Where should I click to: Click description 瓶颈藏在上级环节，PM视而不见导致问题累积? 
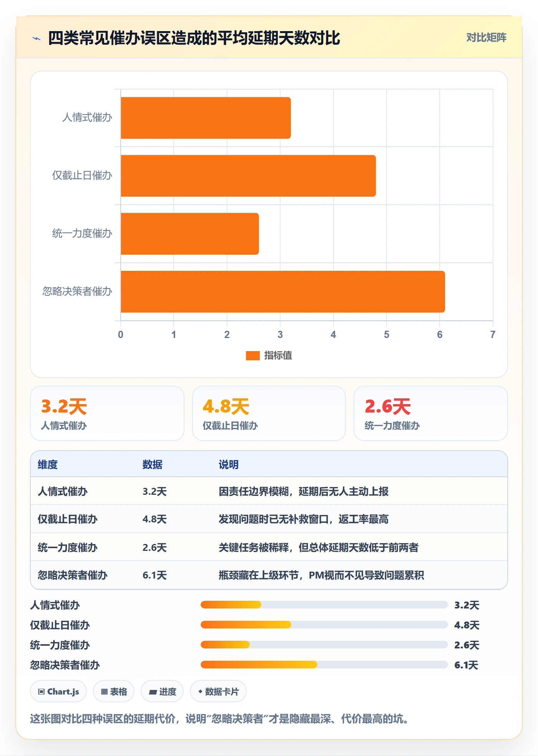[321, 575]
